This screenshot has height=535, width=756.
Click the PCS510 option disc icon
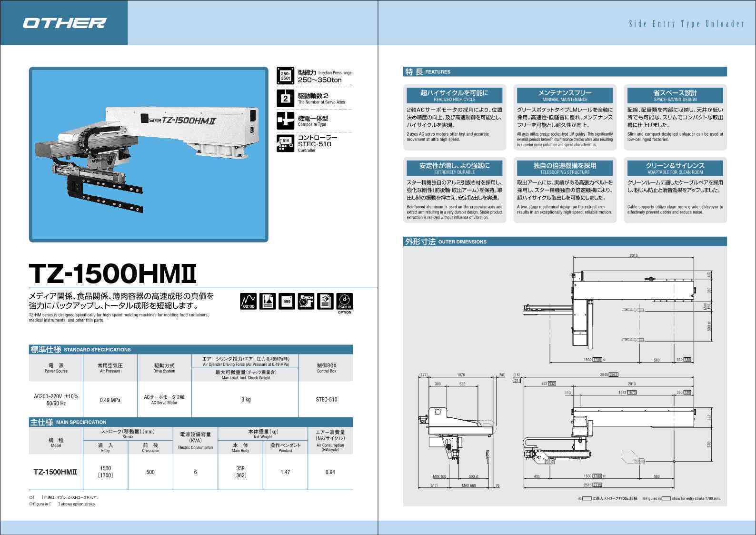point(345,301)
